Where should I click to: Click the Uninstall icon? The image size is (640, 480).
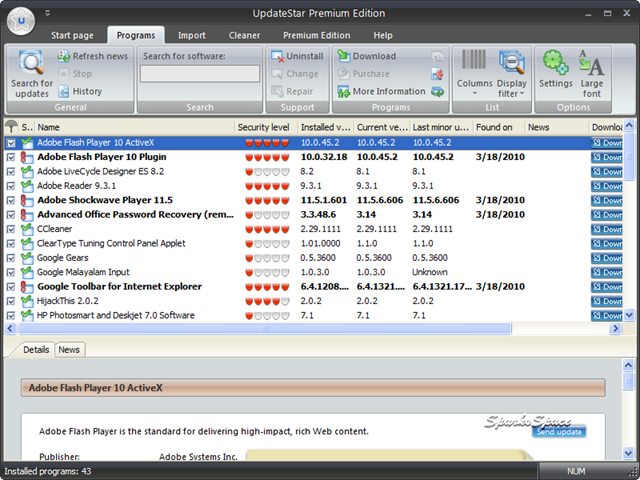coord(277,56)
